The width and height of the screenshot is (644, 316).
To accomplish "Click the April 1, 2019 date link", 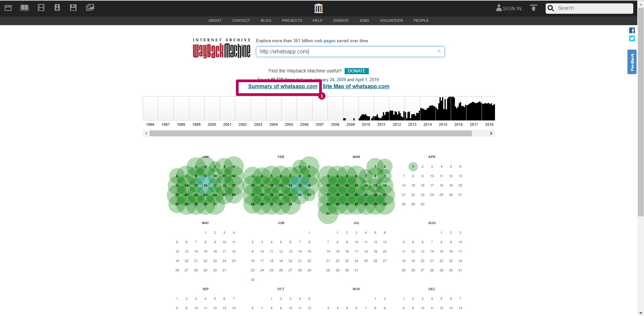I will pyautogui.click(x=367, y=80).
